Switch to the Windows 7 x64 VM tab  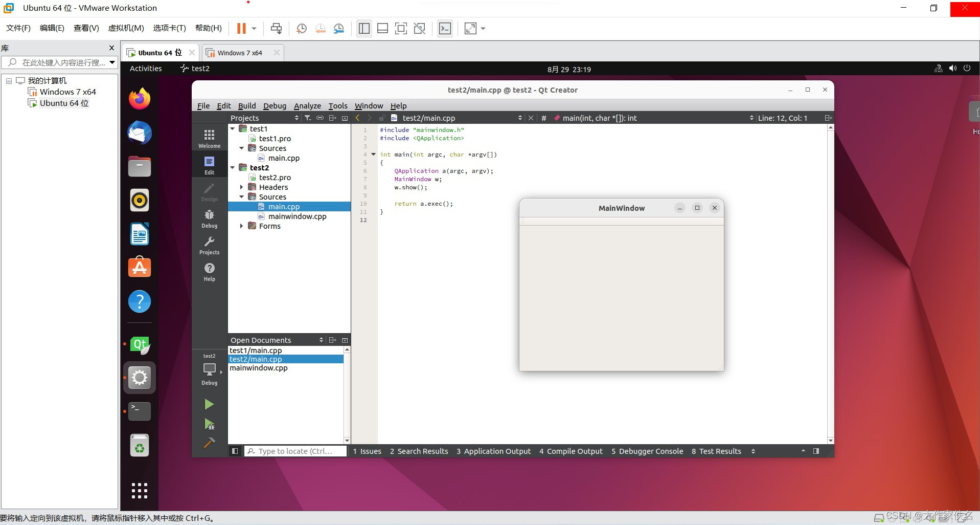239,53
